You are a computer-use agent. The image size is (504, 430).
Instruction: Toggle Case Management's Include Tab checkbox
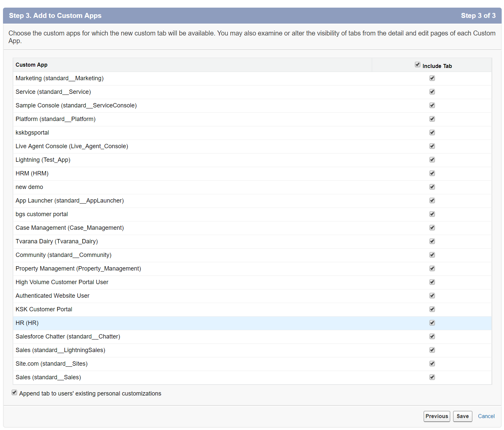[x=432, y=227]
